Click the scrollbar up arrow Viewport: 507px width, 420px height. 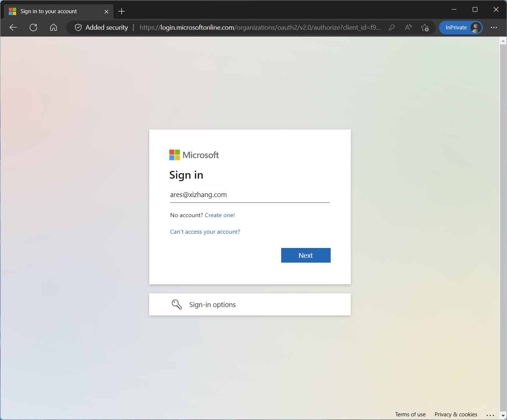(x=503, y=40)
